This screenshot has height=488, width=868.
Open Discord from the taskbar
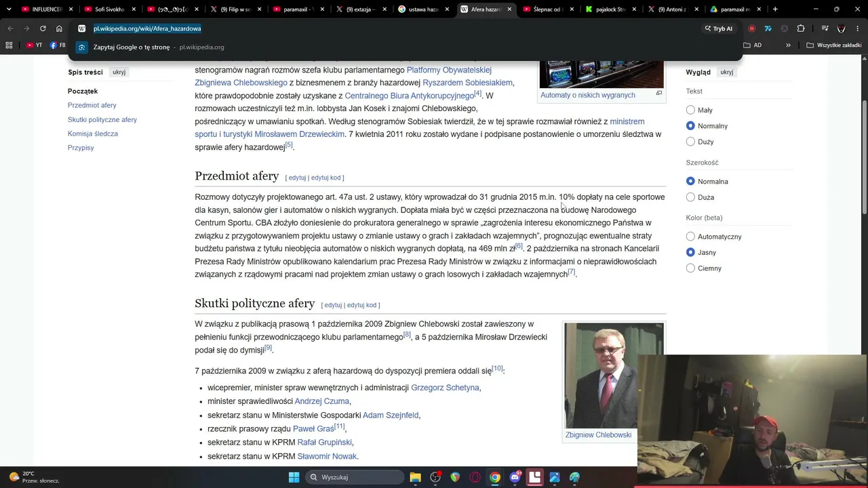[515, 477]
